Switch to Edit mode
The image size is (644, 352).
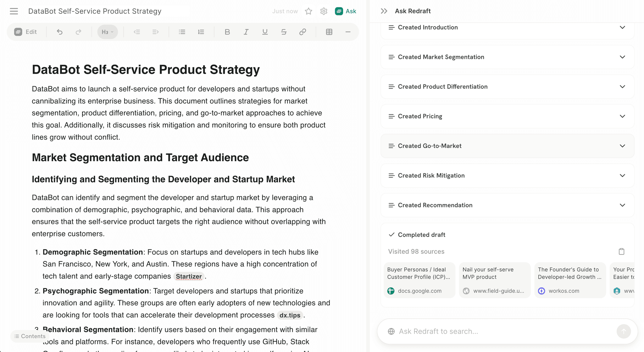click(26, 32)
